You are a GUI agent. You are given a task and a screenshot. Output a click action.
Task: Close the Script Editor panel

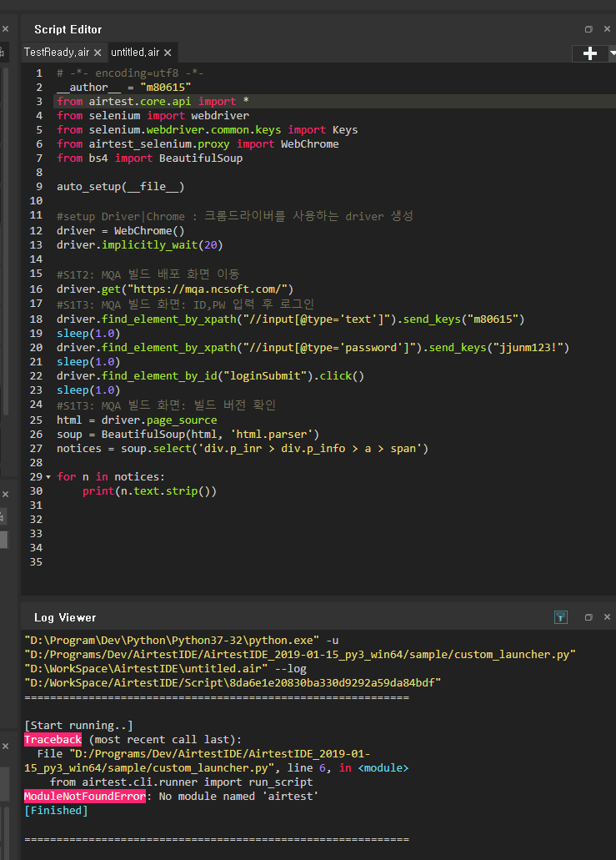coord(607,29)
